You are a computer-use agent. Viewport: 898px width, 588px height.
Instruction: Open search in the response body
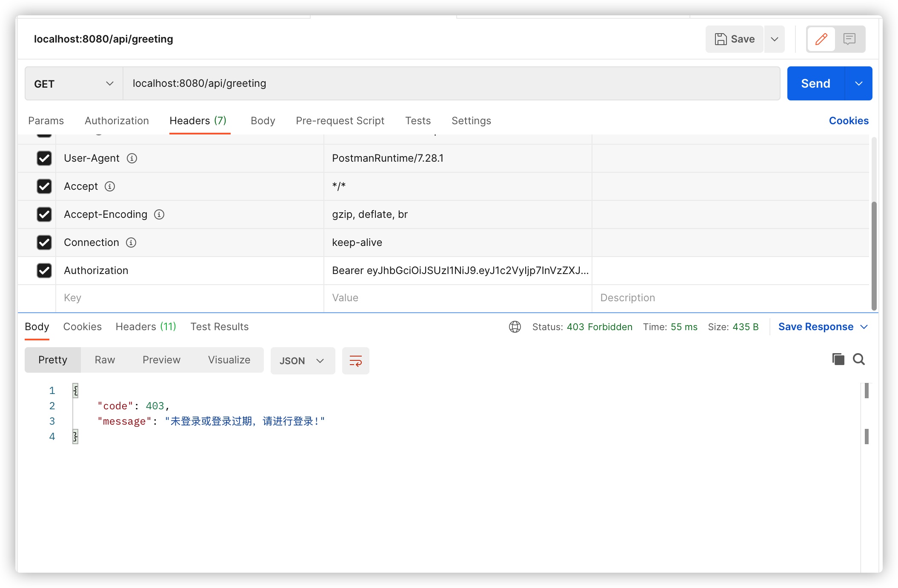point(859,360)
